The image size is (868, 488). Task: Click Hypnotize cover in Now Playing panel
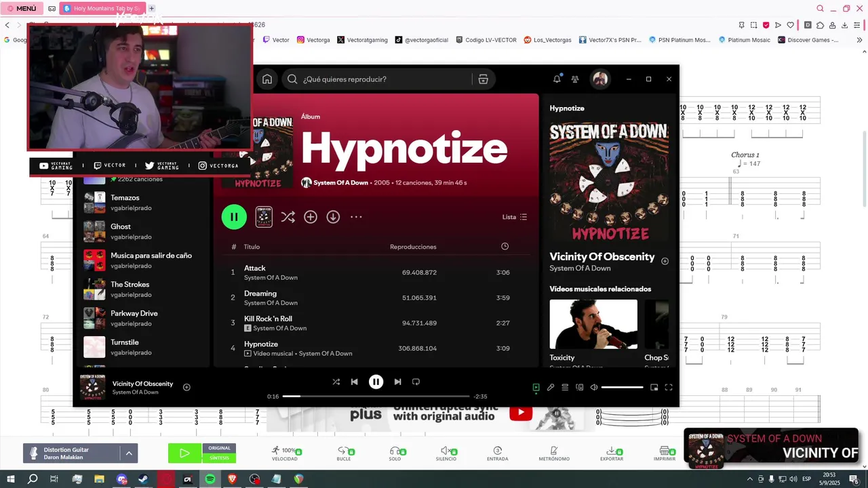click(x=608, y=182)
